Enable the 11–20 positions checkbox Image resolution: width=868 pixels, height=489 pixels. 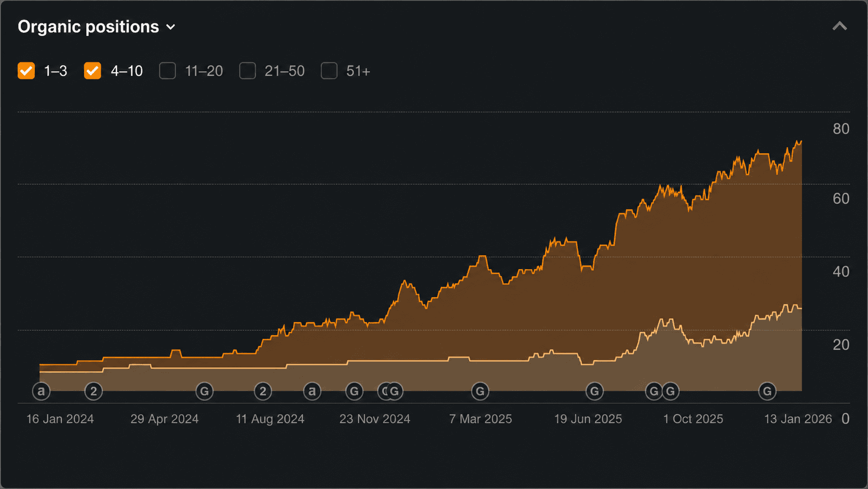[167, 71]
